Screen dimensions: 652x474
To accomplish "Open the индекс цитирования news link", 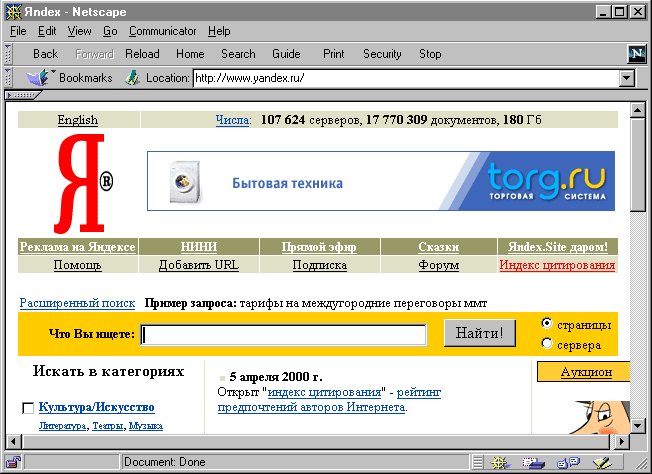I will (x=324, y=392).
